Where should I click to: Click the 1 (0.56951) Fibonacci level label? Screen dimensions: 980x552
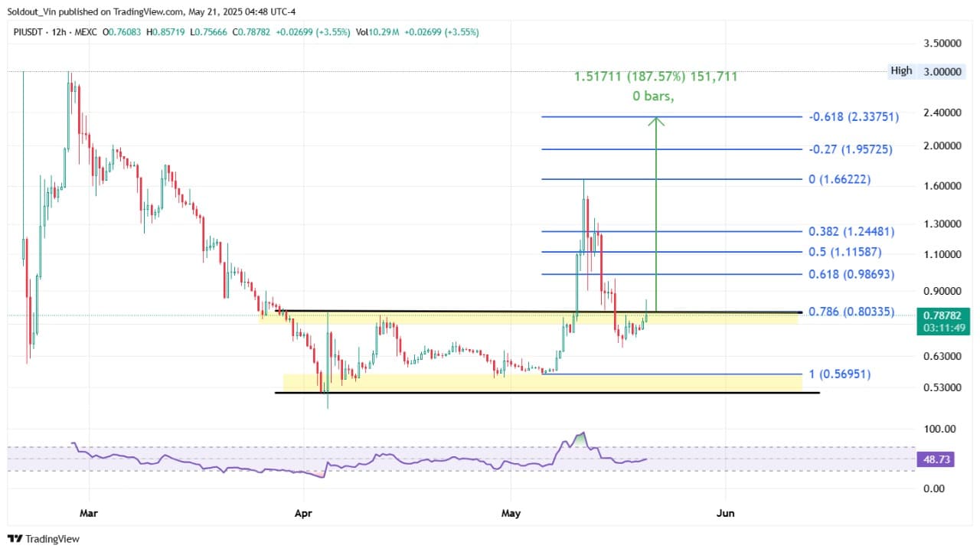839,374
